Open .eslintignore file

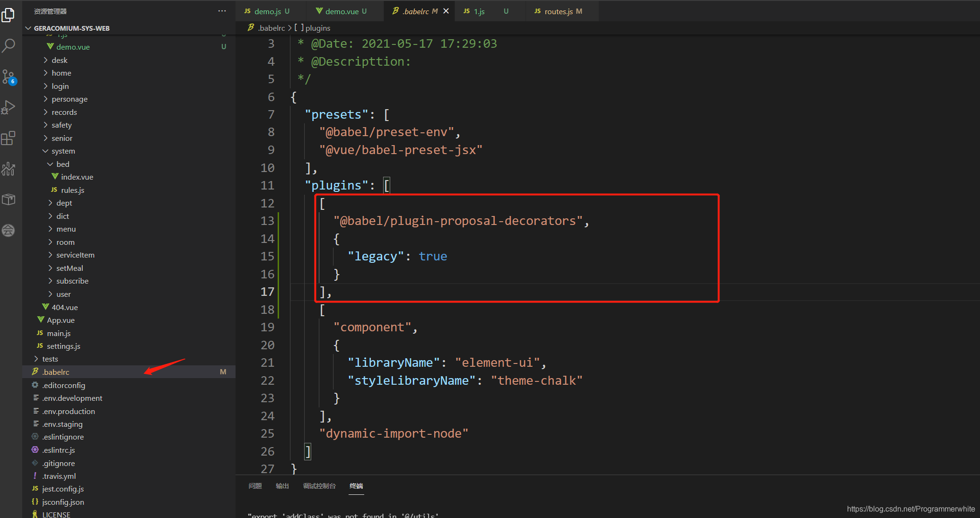click(x=129, y=437)
